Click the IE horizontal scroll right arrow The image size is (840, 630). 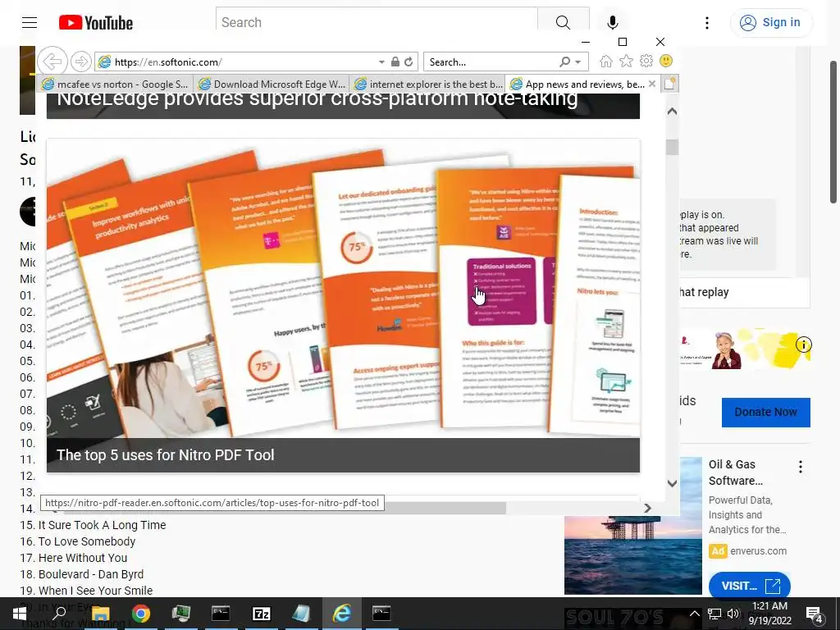647,508
